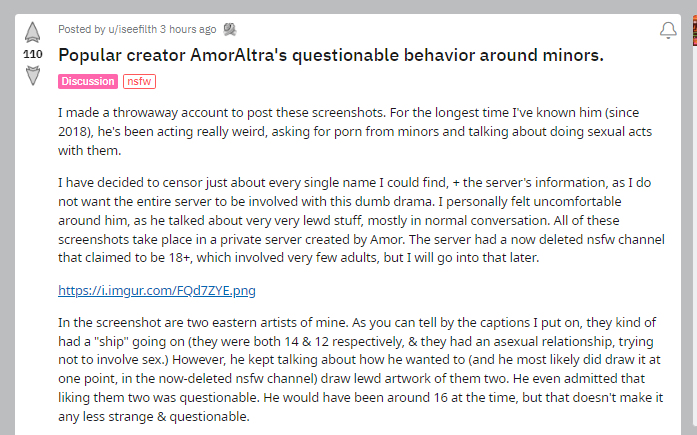Click the paragraph about two eastern artists
Viewport: 697px width, 435px height.
pos(361,369)
